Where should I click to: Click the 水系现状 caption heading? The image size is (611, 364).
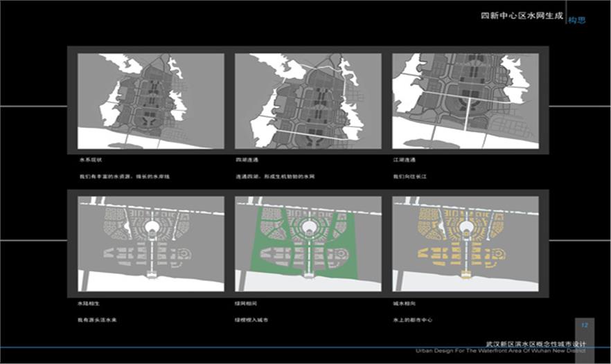click(90, 160)
